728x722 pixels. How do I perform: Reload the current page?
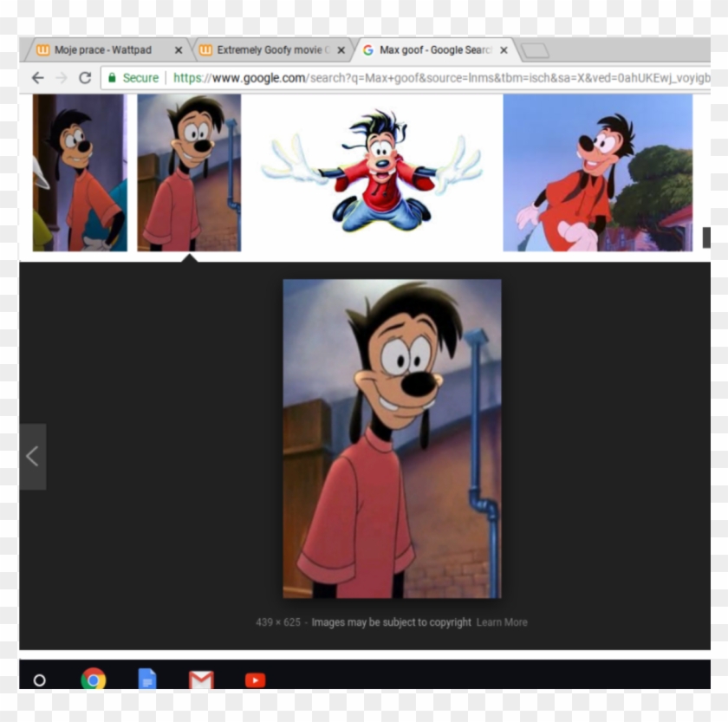(x=85, y=77)
